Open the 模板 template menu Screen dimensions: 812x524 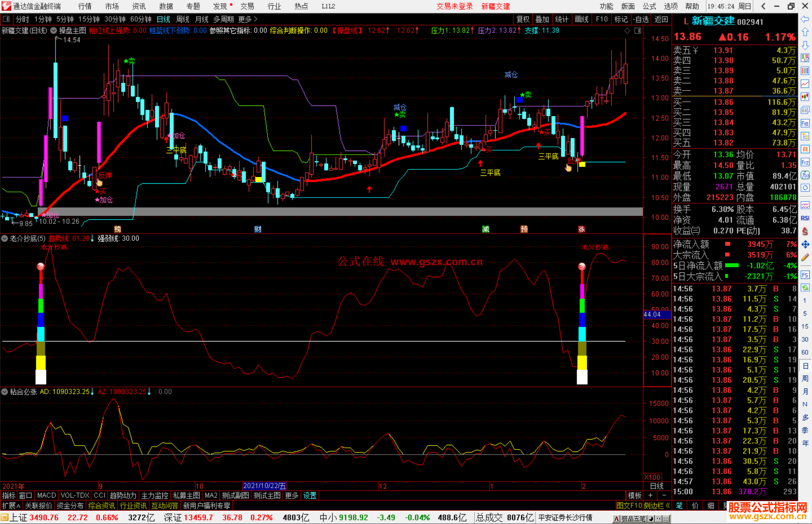[635, 495]
